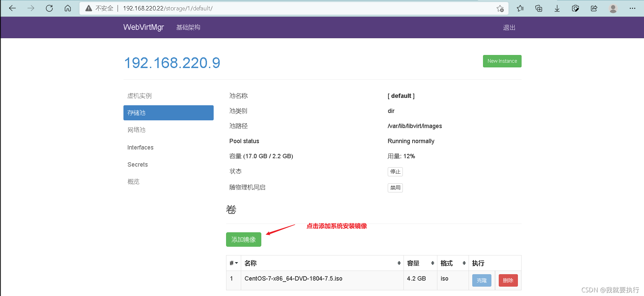The height and width of the screenshot is (296, 644).
Task: Click 删除 for the CentOS iso volume
Action: tap(508, 281)
